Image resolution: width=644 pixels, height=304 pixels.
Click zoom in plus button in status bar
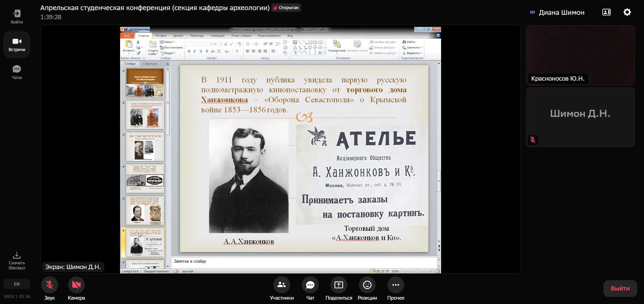[x=432, y=271]
